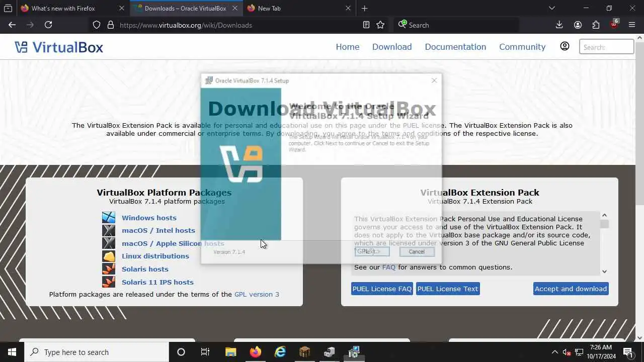This screenshot has width=644, height=362.
Task: Open a new tab with plus button
Action: click(365, 8)
